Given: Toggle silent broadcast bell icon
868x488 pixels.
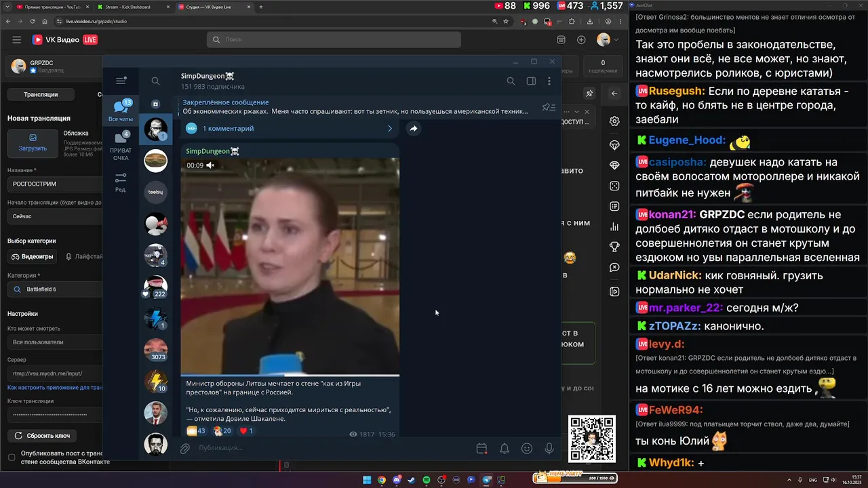Looking at the screenshot, I should (505, 448).
